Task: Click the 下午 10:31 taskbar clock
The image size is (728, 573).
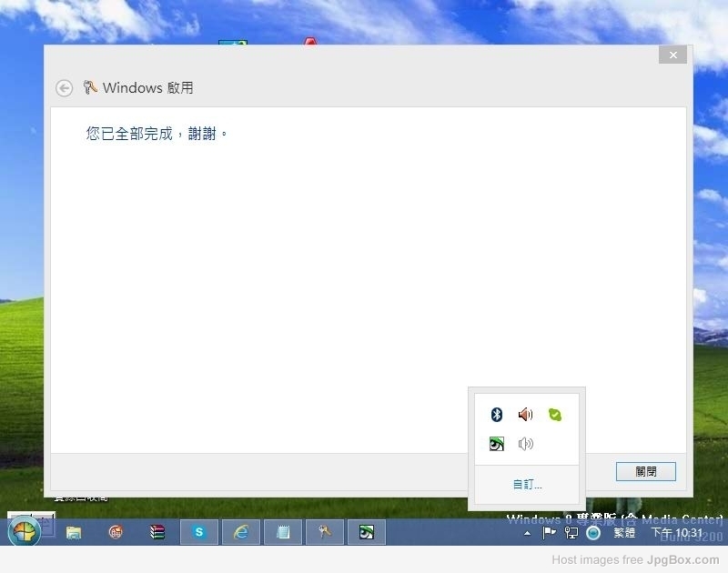Action: point(676,533)
